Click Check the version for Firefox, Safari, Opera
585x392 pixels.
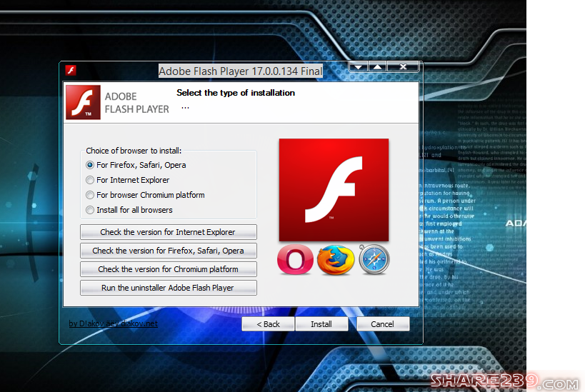click(x=169, y=251)
